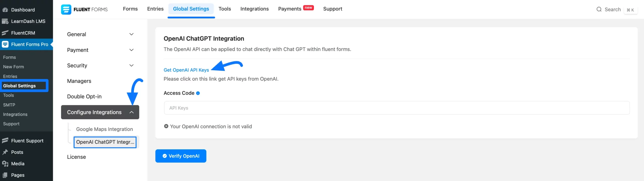Open the Integrations top tab

[254, 9]
